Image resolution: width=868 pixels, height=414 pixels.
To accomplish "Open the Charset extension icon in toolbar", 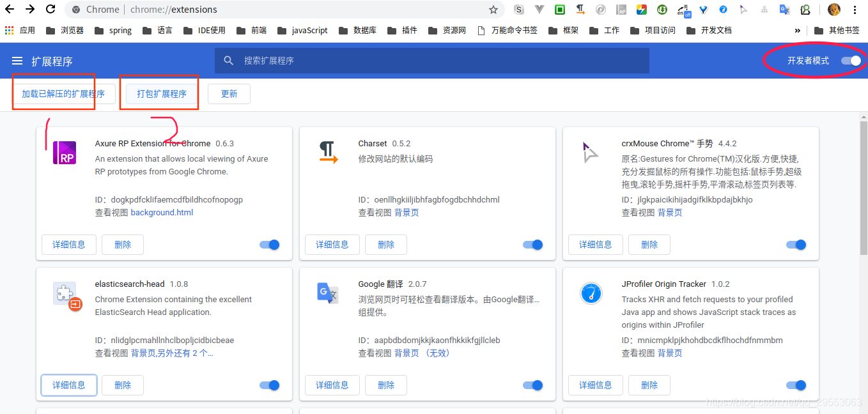I will click(580, 10).
